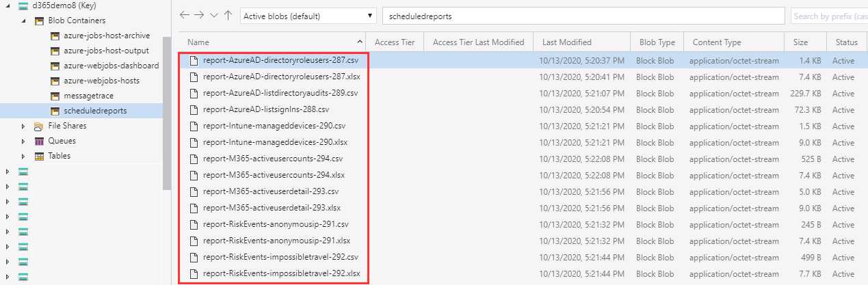Click the messagetrace container icon
The height and width of the screenshot is (285, 868).
coord(55,96)
